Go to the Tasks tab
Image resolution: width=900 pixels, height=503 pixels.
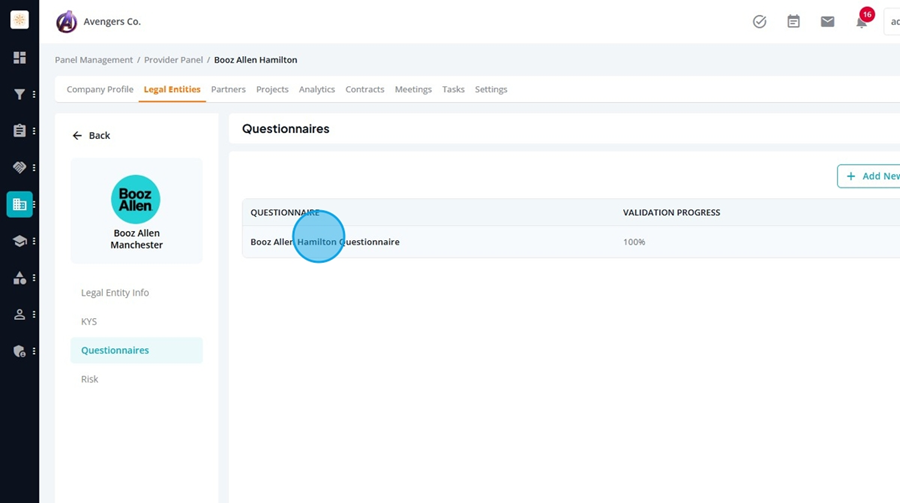[453, 90]
